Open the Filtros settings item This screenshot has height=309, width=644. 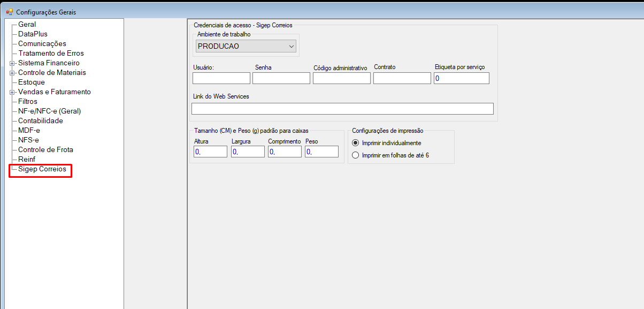(x=28, y=101)
